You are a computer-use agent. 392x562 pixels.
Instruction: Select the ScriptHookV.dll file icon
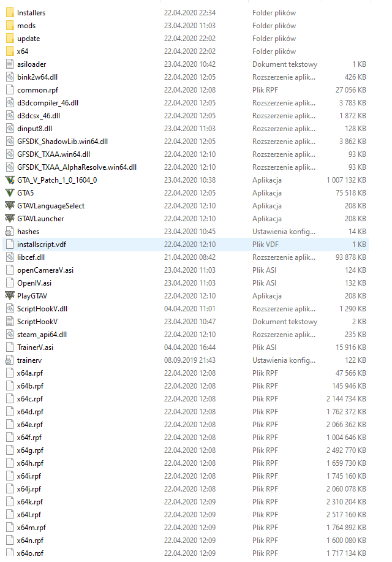tap(10, 309)
